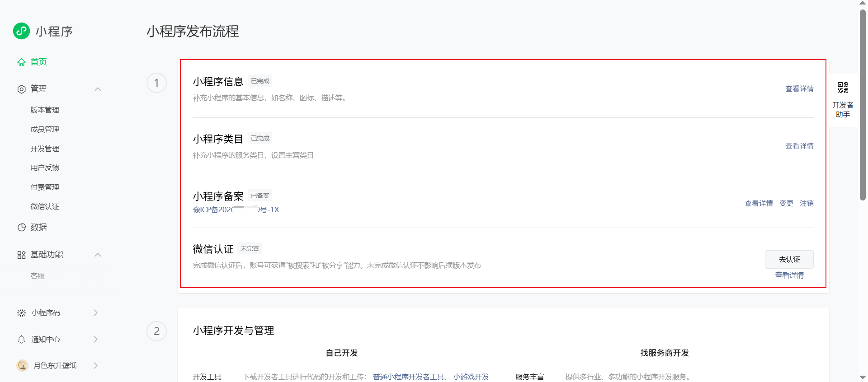Click the green WeChat Mini Program logo
Screen dimensions: 868x382
point(21,31)
